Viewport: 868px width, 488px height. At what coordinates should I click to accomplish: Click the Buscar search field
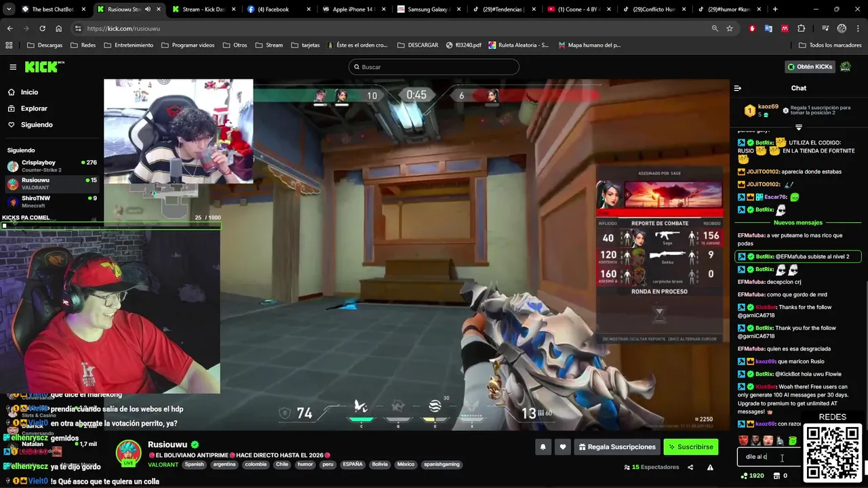click(x=434, y=67)
